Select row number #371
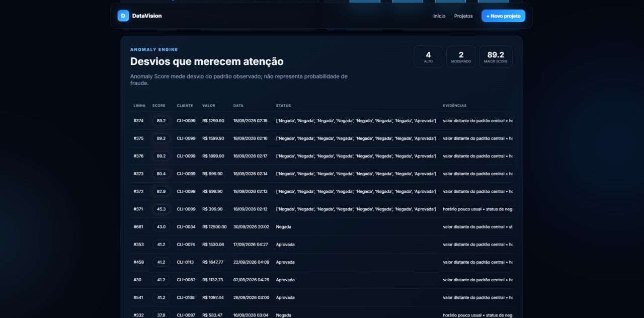 pos(138,209)
